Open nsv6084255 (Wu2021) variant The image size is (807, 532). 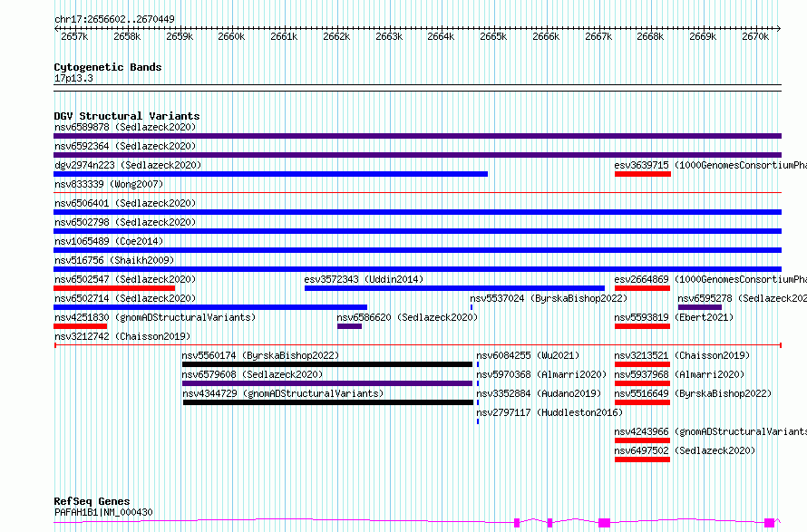(x=528, y=355)
